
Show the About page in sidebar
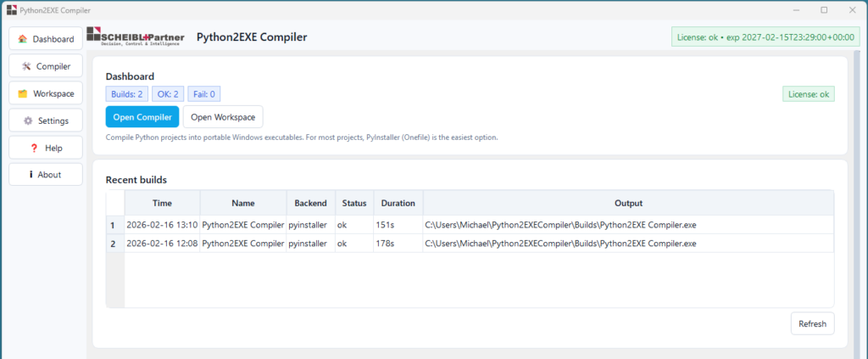(x=46, y=175)
